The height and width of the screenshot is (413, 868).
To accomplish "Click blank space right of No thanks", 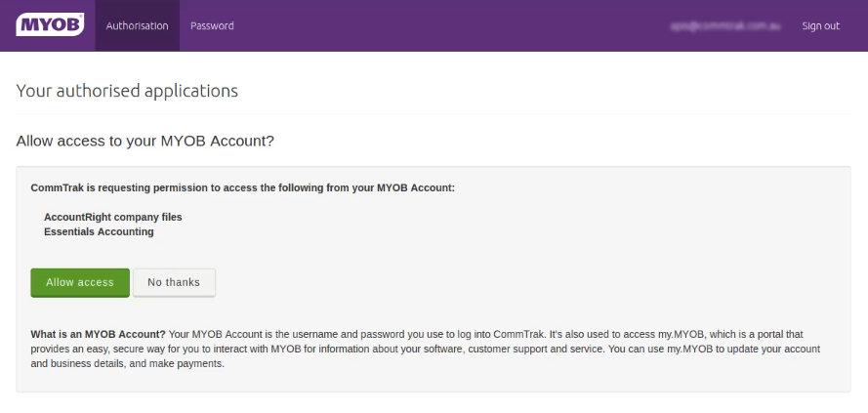I will (x=488, y=282).
